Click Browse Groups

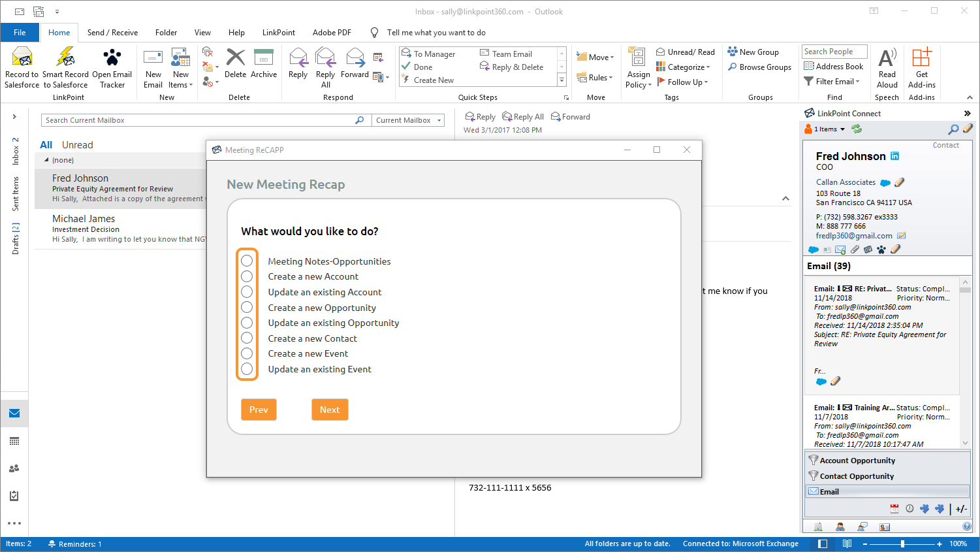[759, 67]
